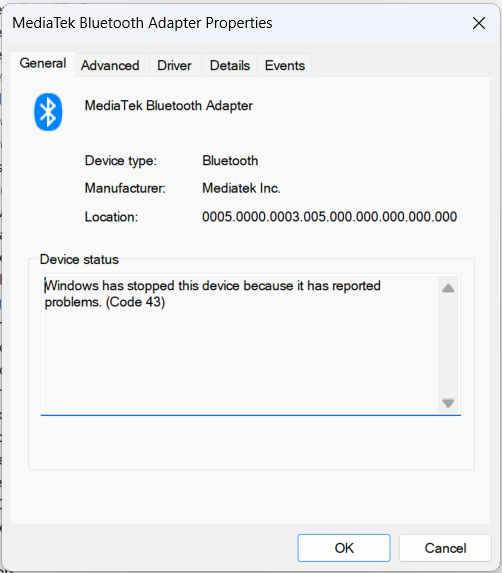Switch to the General tab
The width and height of the screenshot is (502, 573).
(x=43, y=64)
